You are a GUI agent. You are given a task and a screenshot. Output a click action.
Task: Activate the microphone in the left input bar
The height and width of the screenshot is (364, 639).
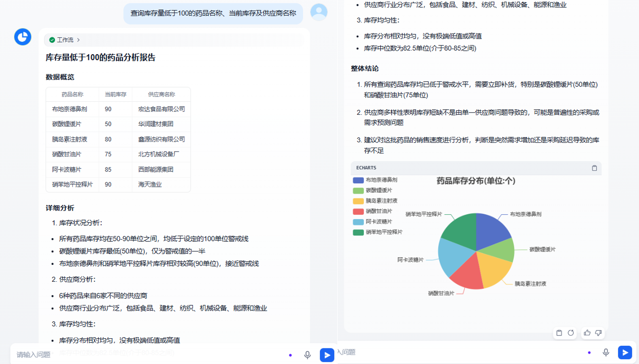[307, 355]
